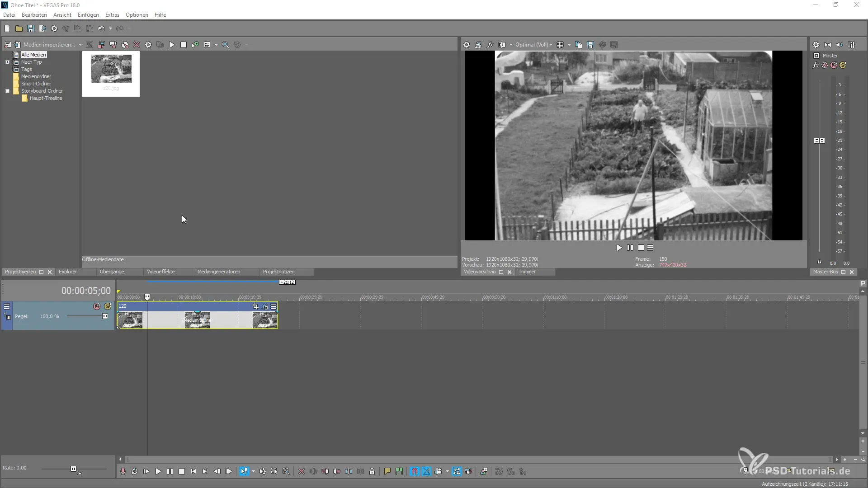Open event pan/crop icon on clip 120
Image resolution: width=868 pixels, height=488 pixels.
click(x=255, y=306)
